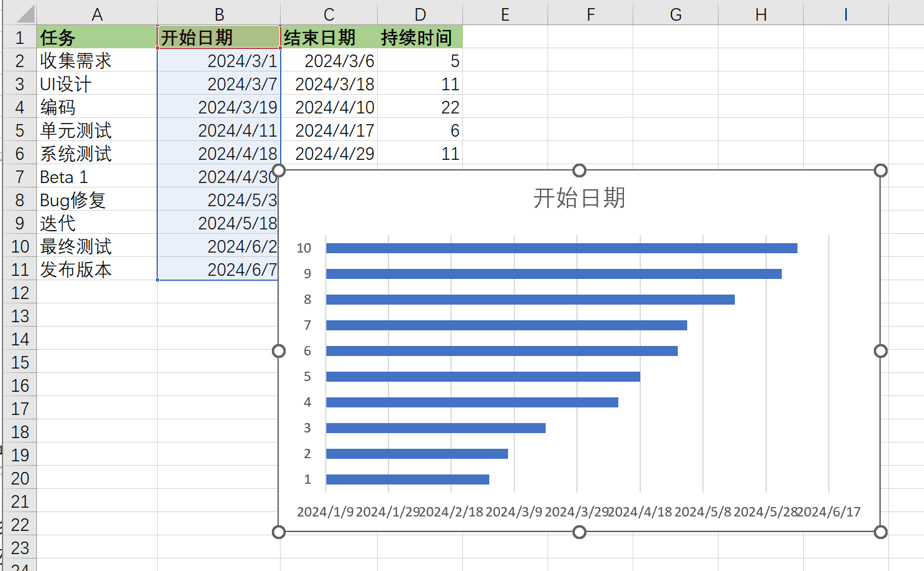Select column A header
This screenshot has height=571, width=924.
[97, 14]
